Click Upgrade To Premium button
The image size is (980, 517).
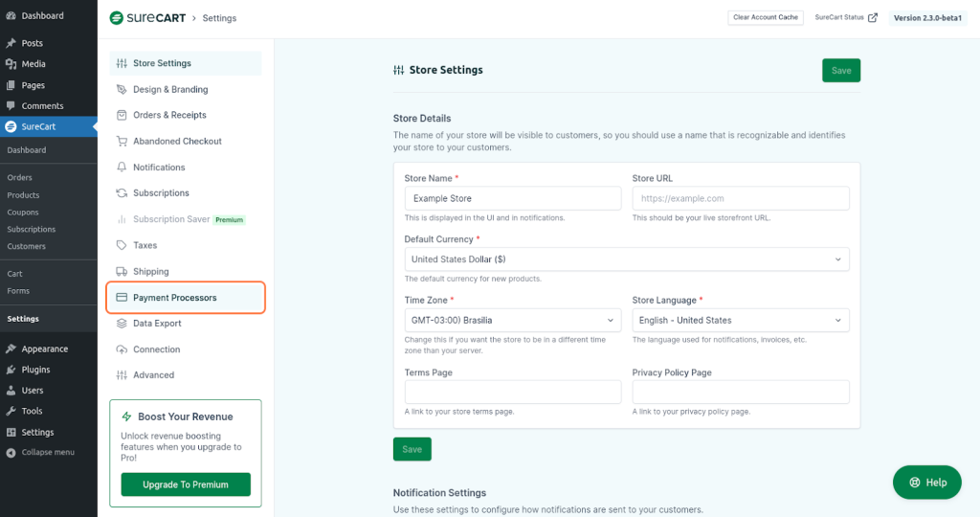(x=186, y=484)
